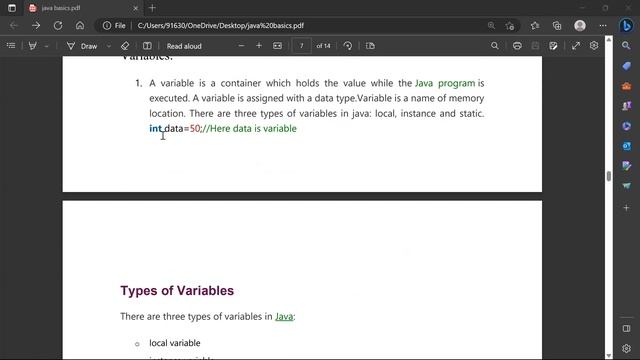Go forward to the next page
The image size is (640, 360).
(36, 25)
